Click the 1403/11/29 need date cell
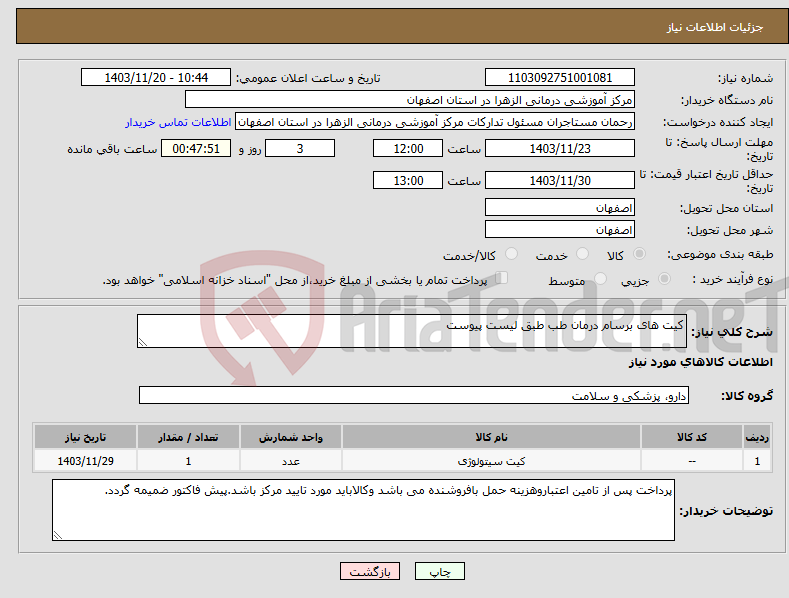Viewport: 789px width, 598px height. click(x=86, y=461)
